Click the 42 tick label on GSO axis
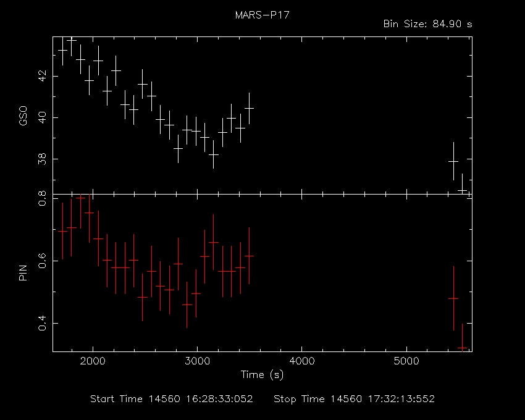 (43, 76)
